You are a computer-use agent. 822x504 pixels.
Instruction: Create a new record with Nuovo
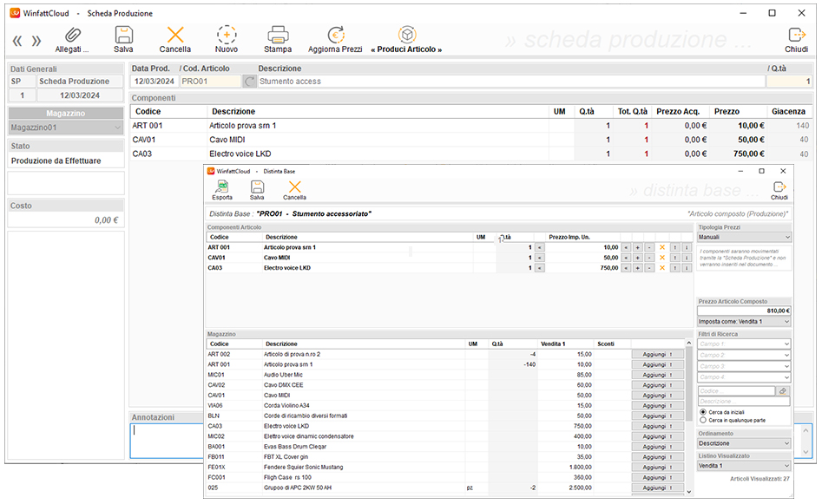pyautogui.click(x=227, y=40)
